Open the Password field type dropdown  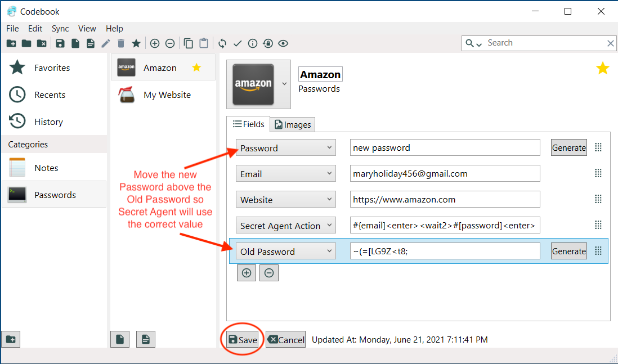tap(286, 147)
